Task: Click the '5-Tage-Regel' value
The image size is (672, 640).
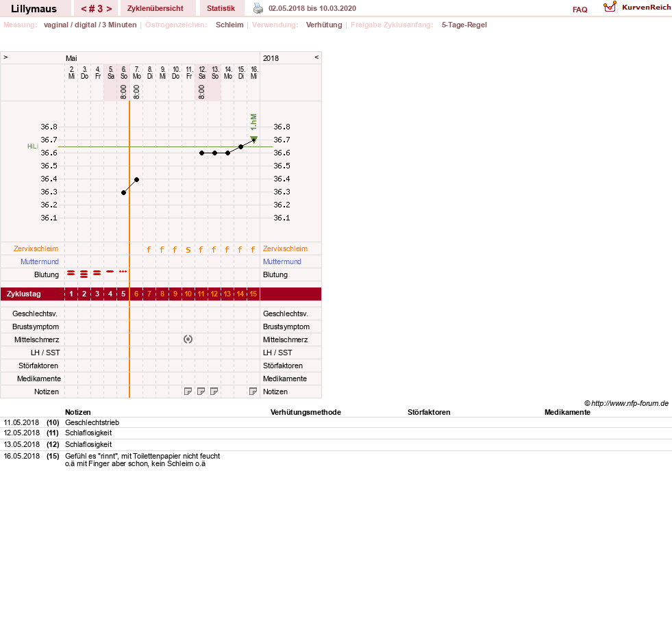Action: 464,25
